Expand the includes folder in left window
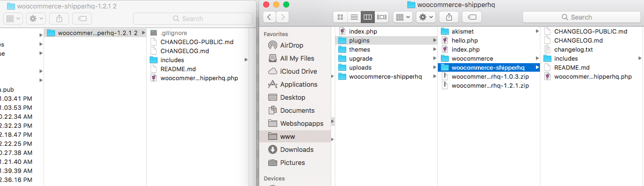This screenshot has height=186, width=644. [246, 60]
